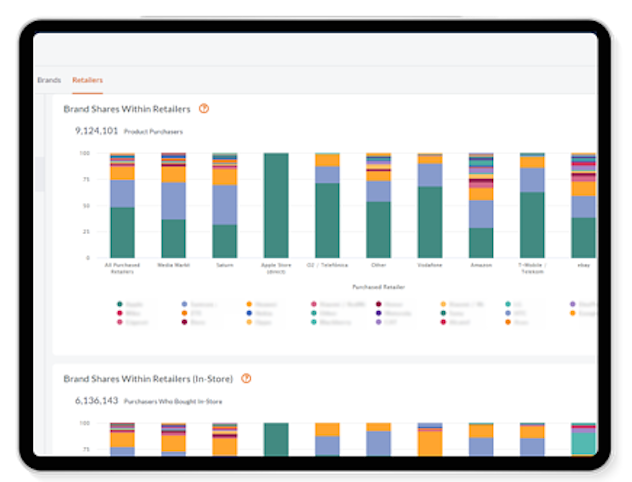Select green segment of Vodafone bar
The image size is (632, 482).
coord(430,222)
